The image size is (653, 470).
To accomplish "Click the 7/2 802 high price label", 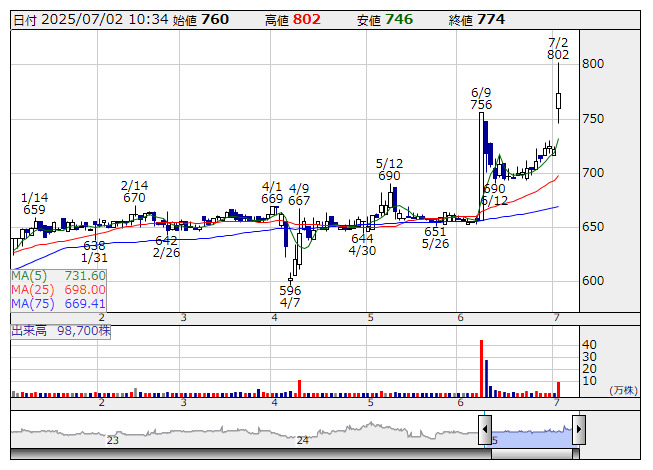I will [559, 49].
